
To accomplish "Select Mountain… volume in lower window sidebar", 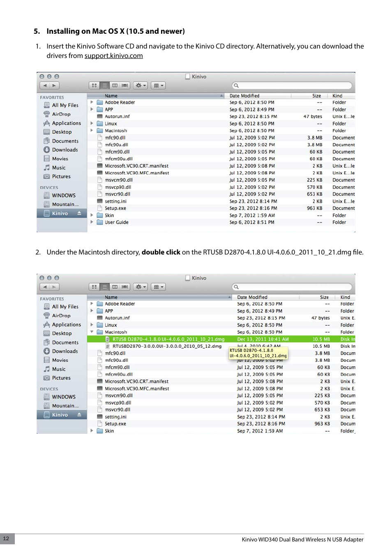I will (x=62, y=406).
